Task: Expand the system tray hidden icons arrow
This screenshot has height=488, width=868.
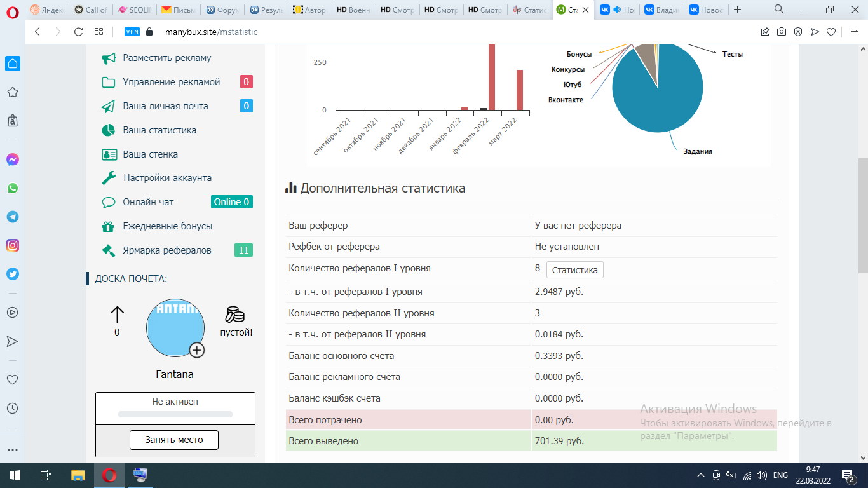Action: [701, 475]
